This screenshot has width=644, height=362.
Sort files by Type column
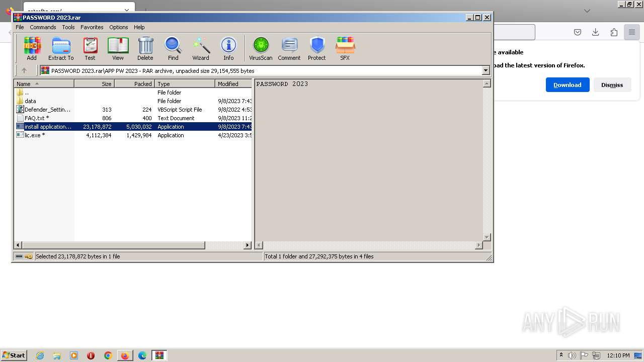(x=185, y=84)
